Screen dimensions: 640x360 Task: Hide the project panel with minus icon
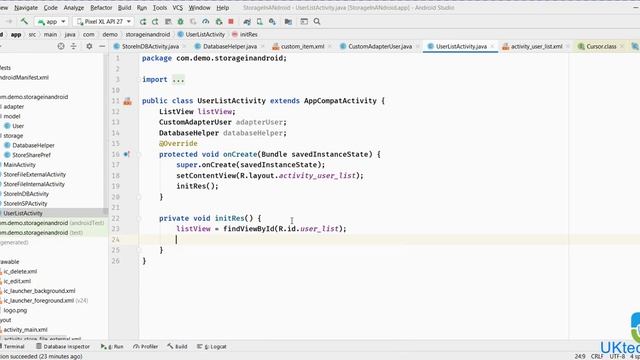tap(102, 47)
